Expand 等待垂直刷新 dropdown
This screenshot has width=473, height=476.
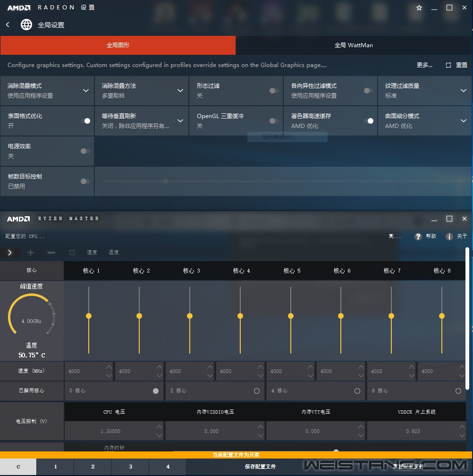pyautogui.click(x=180, y=121)
